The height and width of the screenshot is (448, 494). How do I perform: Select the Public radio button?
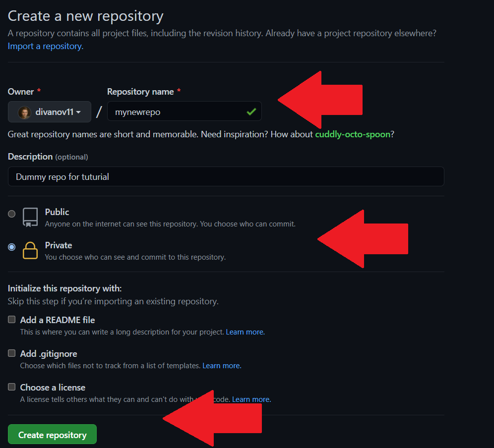[12, 214]
